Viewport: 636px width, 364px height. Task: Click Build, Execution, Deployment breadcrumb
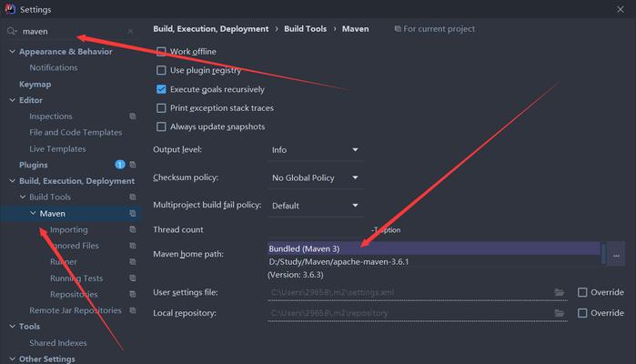(x=210, y=29)
